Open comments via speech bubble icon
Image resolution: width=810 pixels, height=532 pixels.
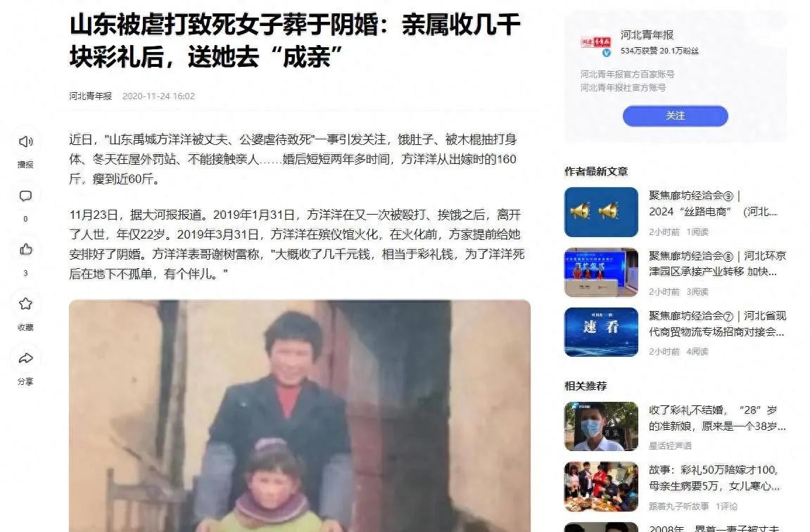click(25, 196)
